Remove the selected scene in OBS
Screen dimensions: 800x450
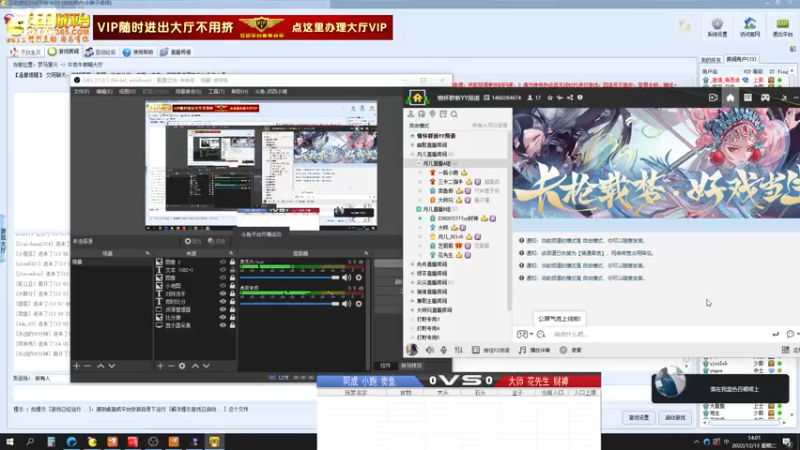click(88, 366)
